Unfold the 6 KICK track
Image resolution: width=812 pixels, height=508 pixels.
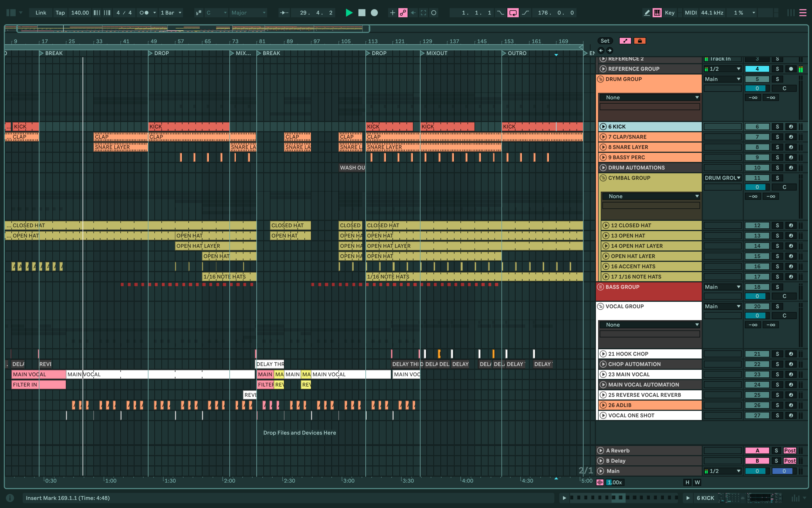[x=603, y=127]
